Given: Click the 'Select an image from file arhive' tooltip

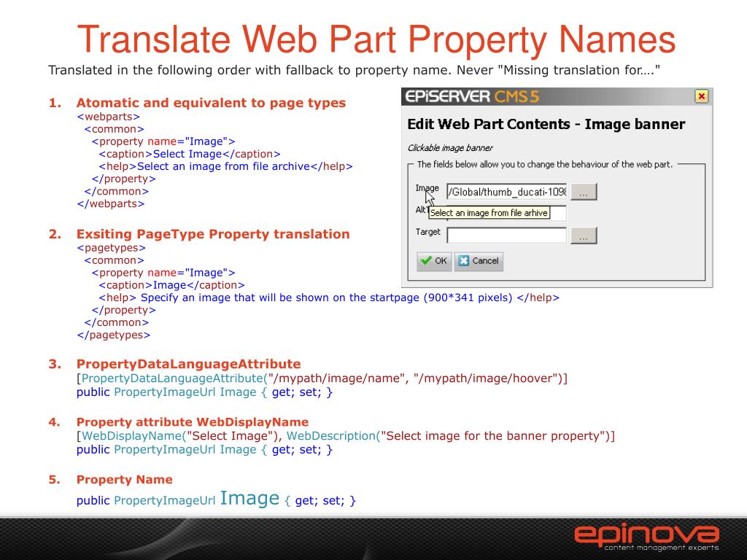Looking at the screenshot, I should coord(489,213).
